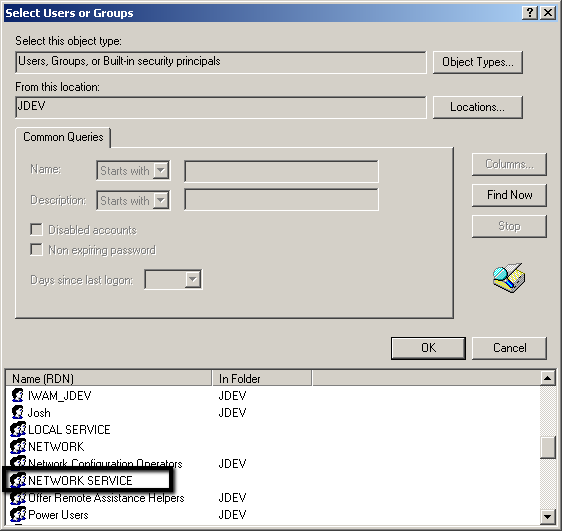The width and height of the screenshot is (562, 531).
Task: Click the IWAM_JDEV user icon
Action: tap(18, 396)
